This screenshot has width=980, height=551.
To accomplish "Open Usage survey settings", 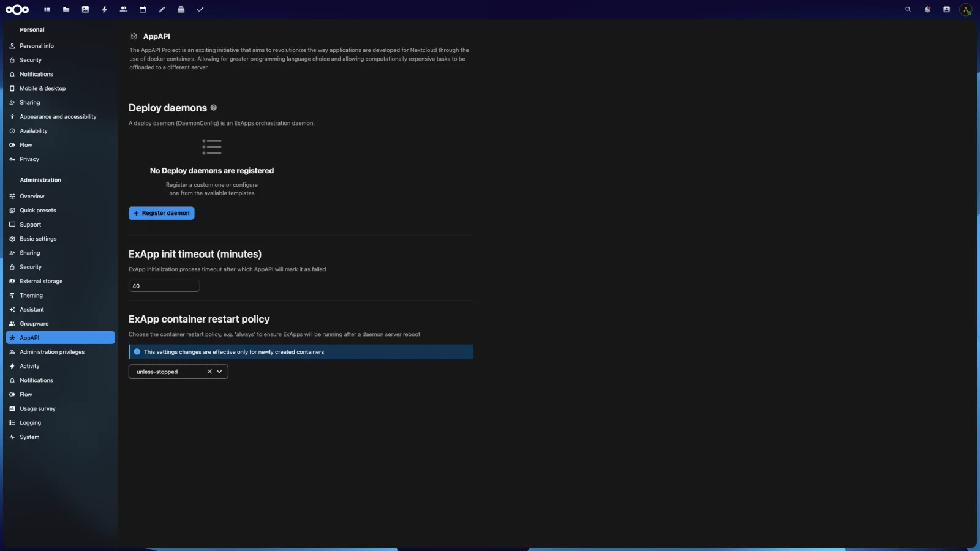I will (61, 408).
